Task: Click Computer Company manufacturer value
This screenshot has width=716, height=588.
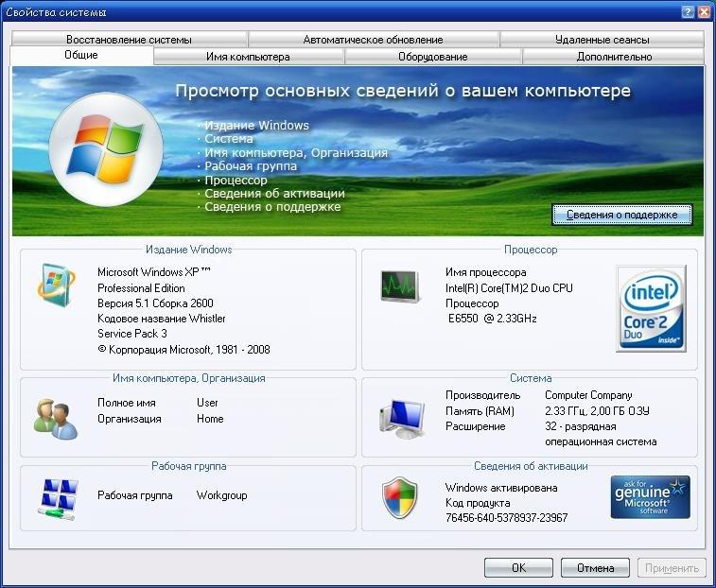Action: 588,395
